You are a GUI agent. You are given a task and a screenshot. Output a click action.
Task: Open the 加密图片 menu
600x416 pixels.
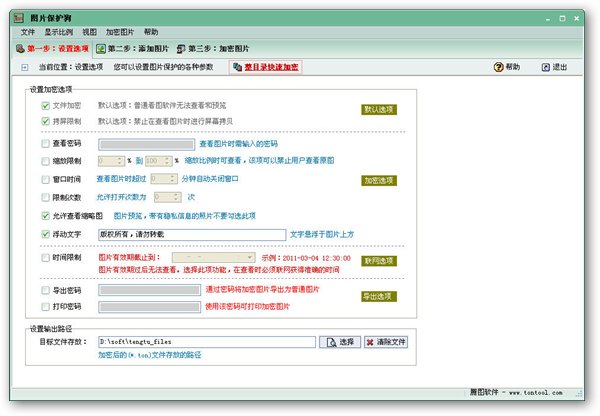[x=120, y=32]
